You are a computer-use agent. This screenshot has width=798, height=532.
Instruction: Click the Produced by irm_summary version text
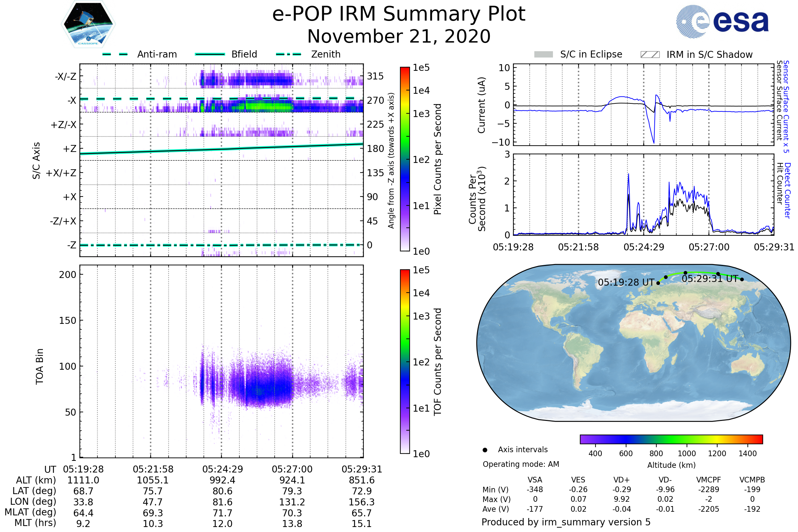pos(566,522)
